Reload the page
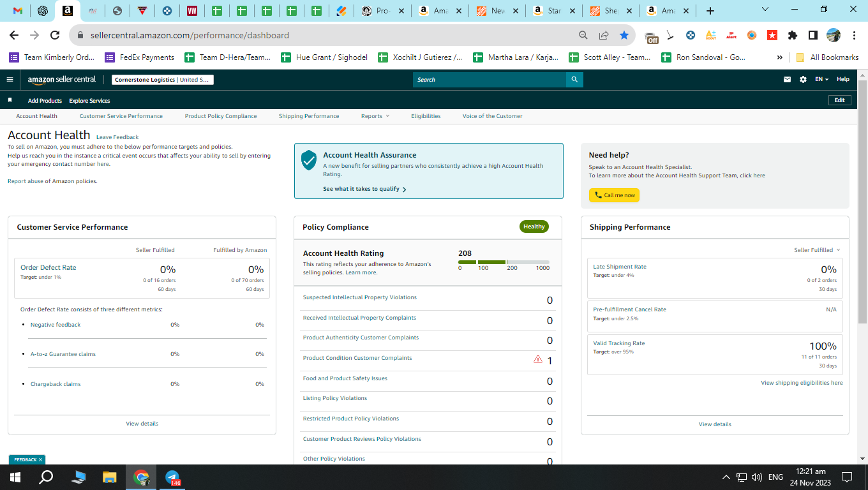Screen dimensions: 868x490 point(55,36)
